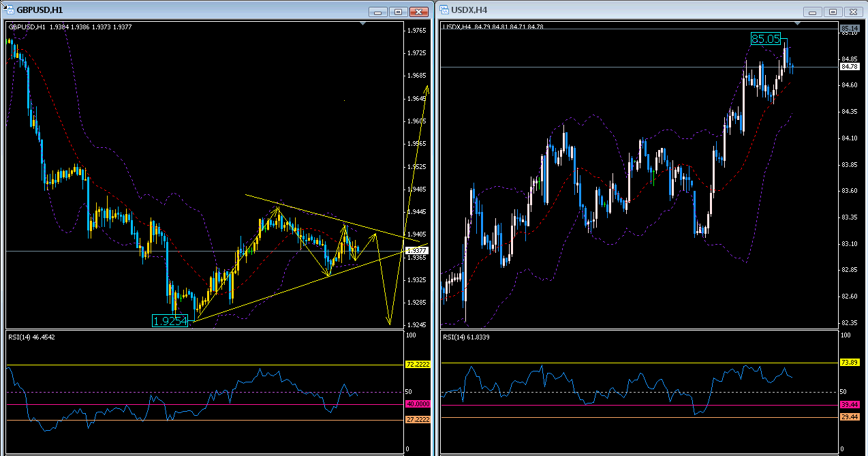The height and width of the screenshot is (456, 868).
Task: Select the 1.9254 price label on GBPUSD
Action: click(x=170, y=321)
